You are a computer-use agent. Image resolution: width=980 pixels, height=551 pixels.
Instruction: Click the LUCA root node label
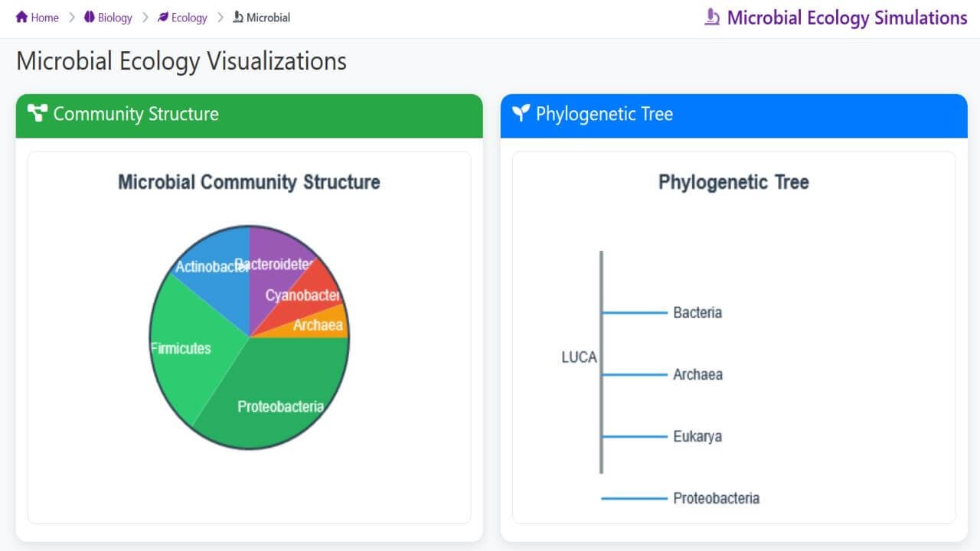coord(579,357)
